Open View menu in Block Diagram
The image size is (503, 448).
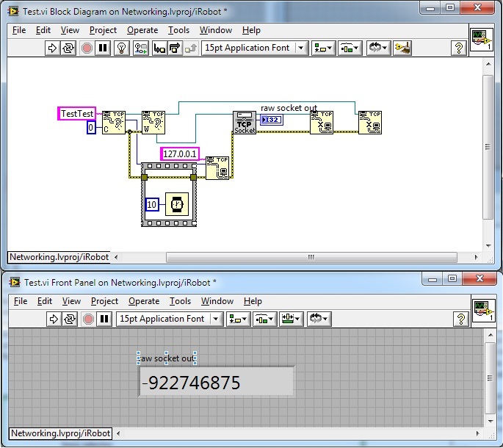coord(70,30)
